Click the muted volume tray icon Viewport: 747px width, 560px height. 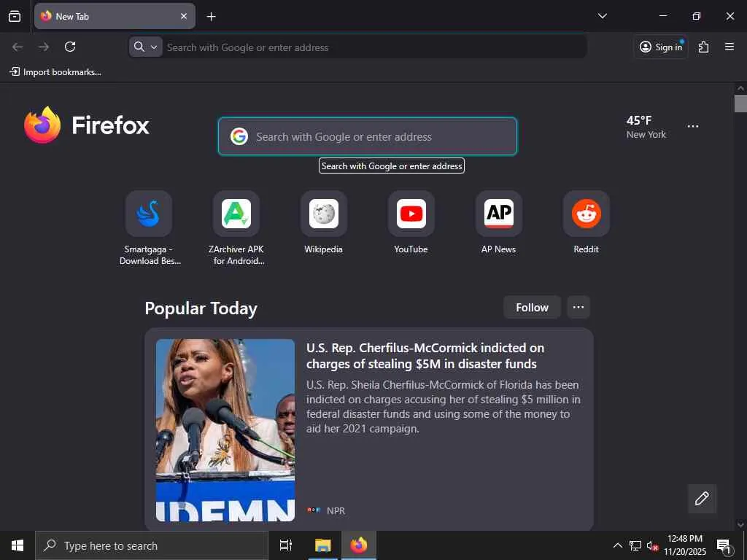[652, 545]
